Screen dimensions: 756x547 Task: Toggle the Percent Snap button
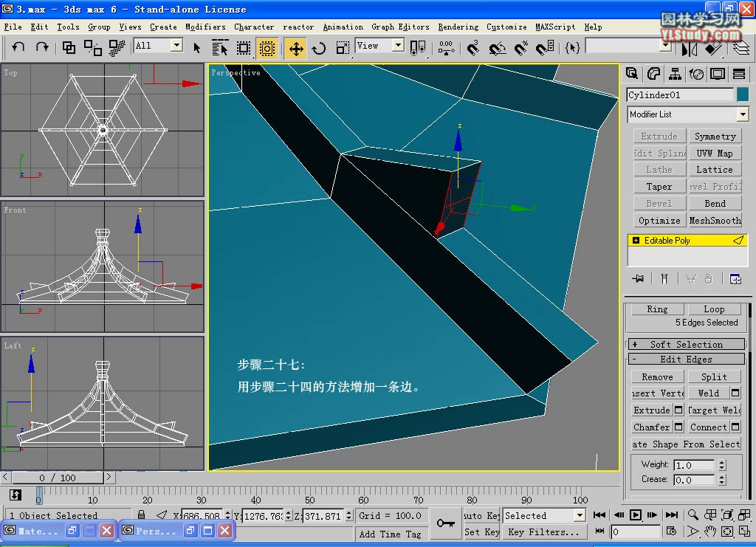(520, 48)
